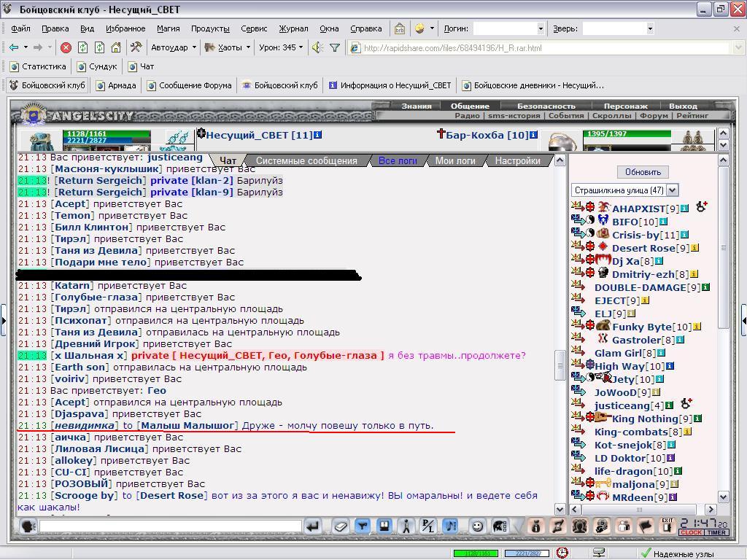Click private message icon next to AHAPXIST
This screenshot has width=747, height=560.
pos(578,206)
